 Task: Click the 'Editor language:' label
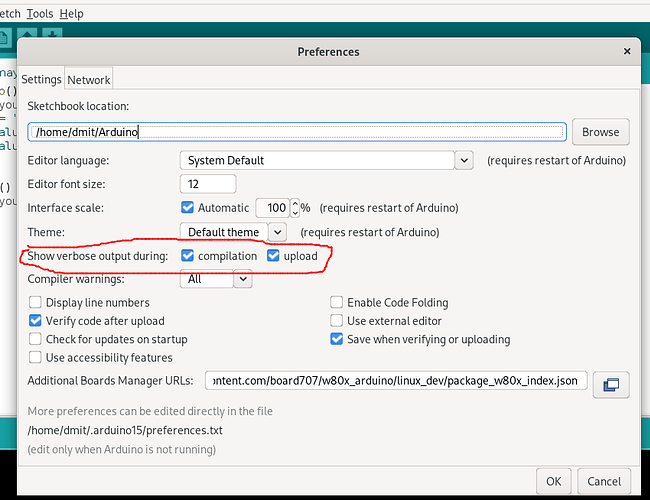point(68,160)
